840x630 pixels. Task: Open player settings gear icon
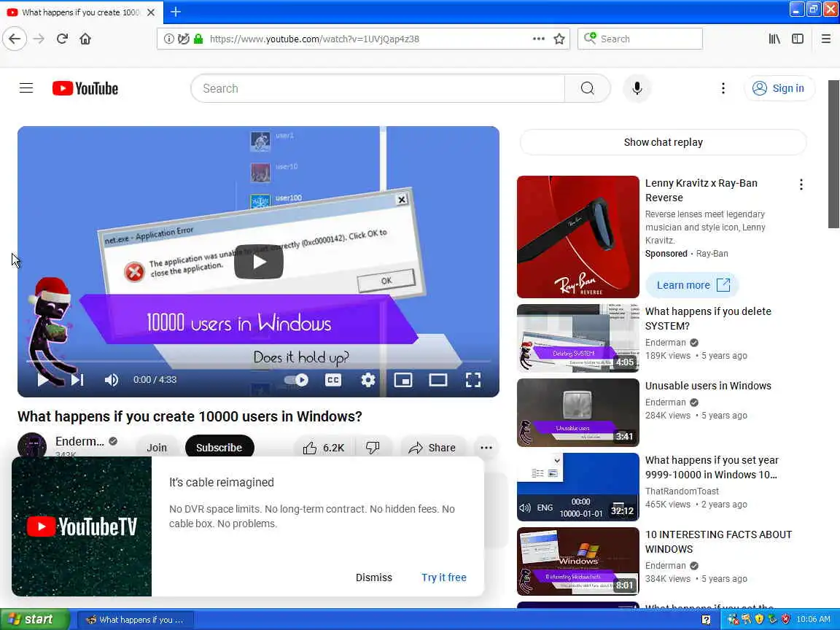[368, 380]
